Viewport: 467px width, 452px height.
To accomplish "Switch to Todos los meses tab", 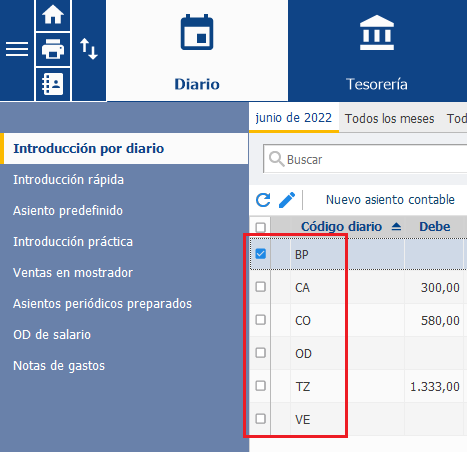I will pyautogui.click(x=389, y=119).
